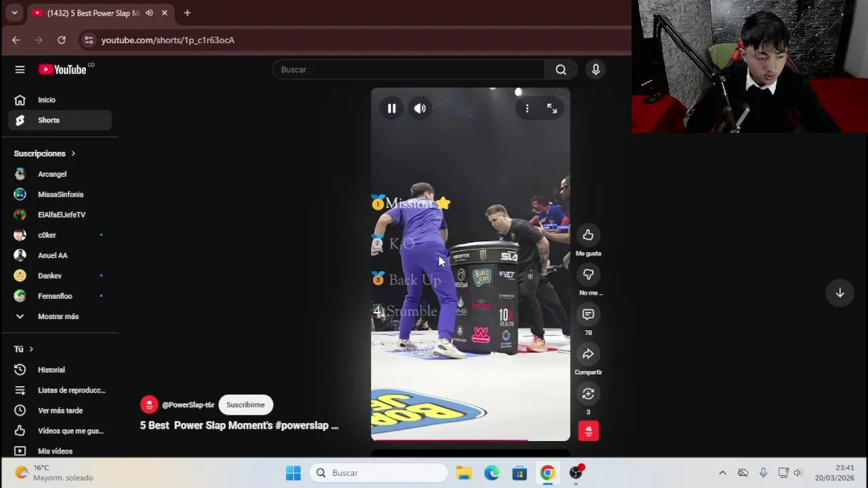The height and width of the screenshot is (488, 868).
Task: Go to the YouTube home logo
Action: coord(62,70)
